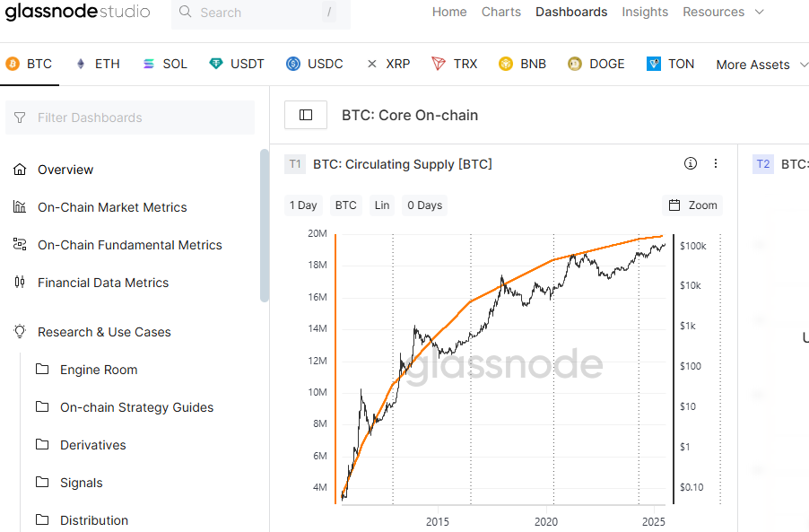Screen dimensions: 809x532
Task: Open On-Chain Fundamental Metrics dashboards
Action: 130,245
